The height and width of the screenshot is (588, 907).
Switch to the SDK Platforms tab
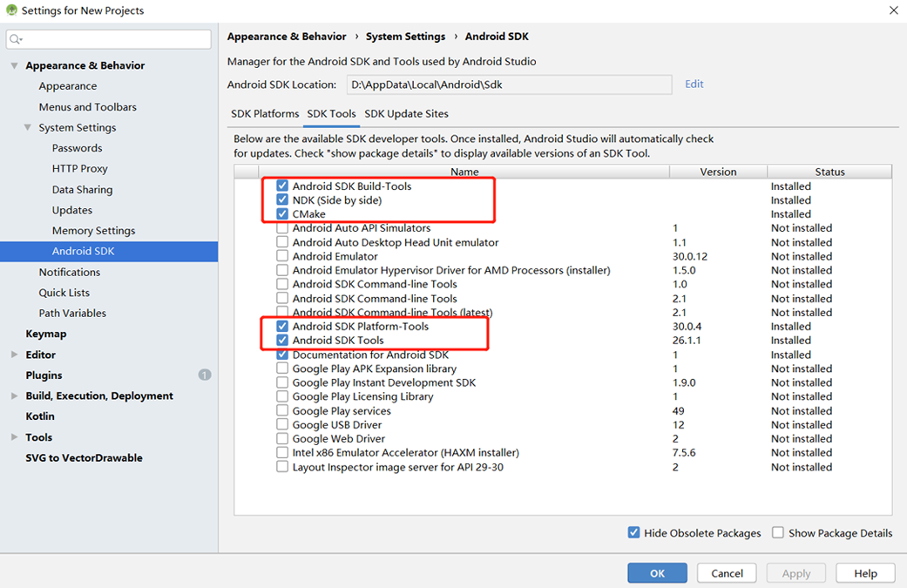(265, 114)
